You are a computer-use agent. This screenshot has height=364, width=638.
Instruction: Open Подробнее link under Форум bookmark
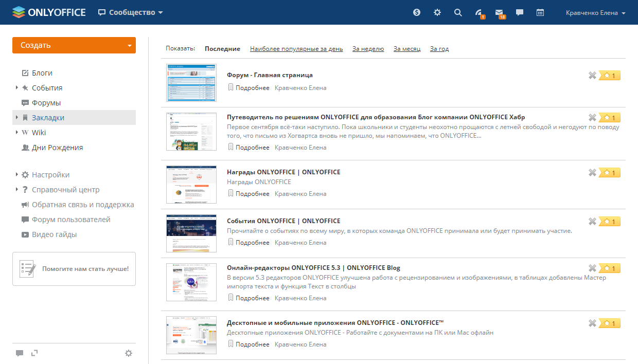coord(252,88)
